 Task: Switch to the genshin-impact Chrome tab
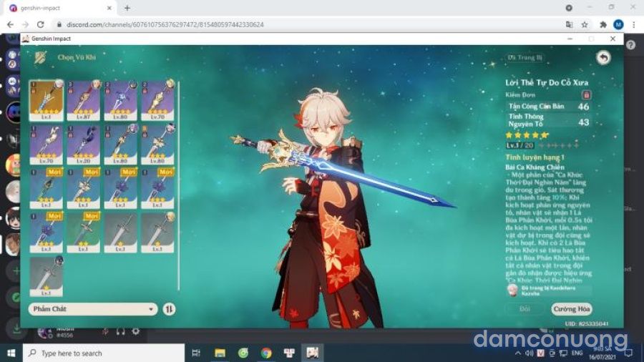62,8
